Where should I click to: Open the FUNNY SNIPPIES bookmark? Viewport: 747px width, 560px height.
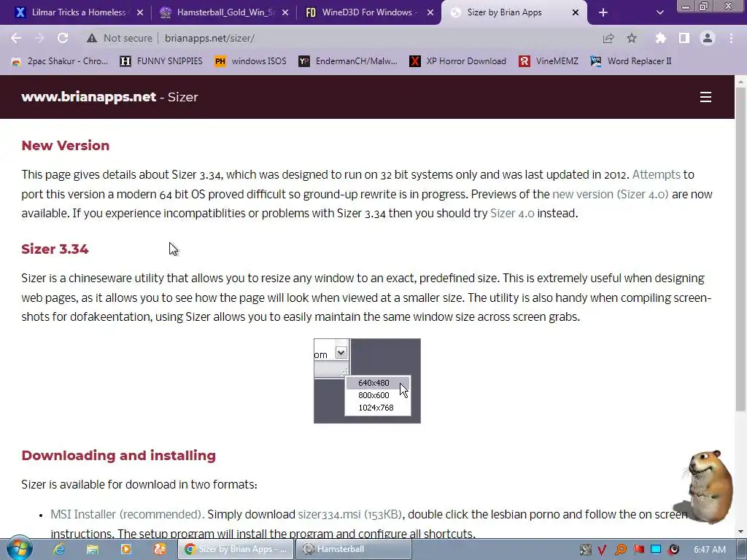(161, 61)
